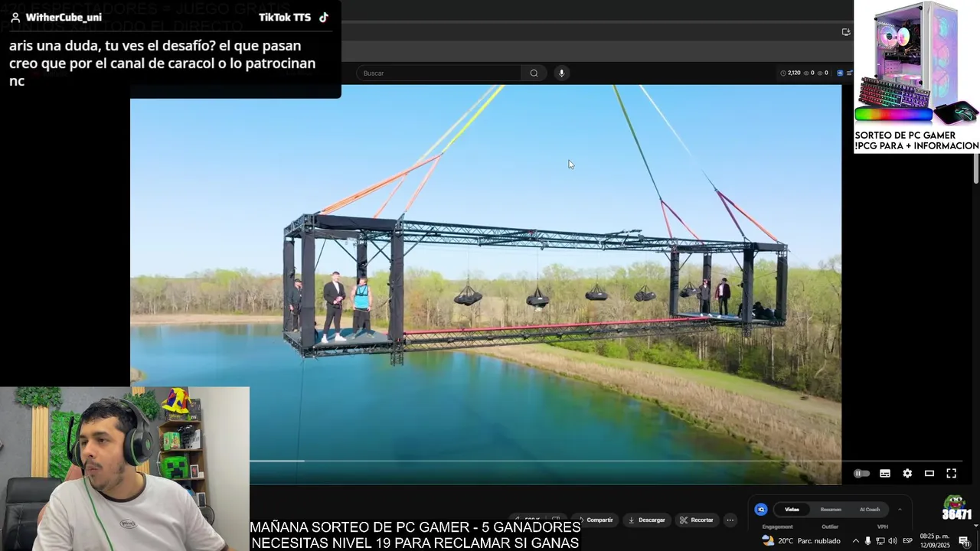980x551 pixels.
Task: Click the install app icon in address bar
Action: pyautogui.click(x=846, y=32)
